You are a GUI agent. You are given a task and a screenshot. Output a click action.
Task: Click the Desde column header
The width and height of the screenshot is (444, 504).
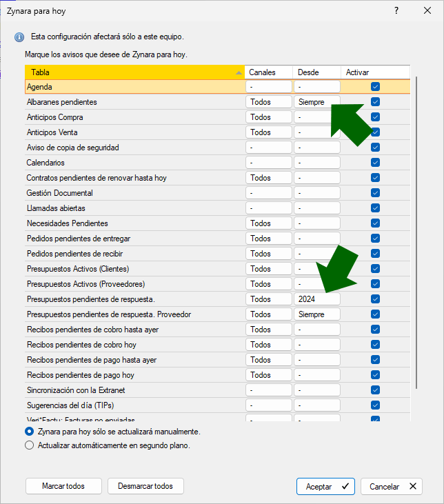click(x=316, y=72)
